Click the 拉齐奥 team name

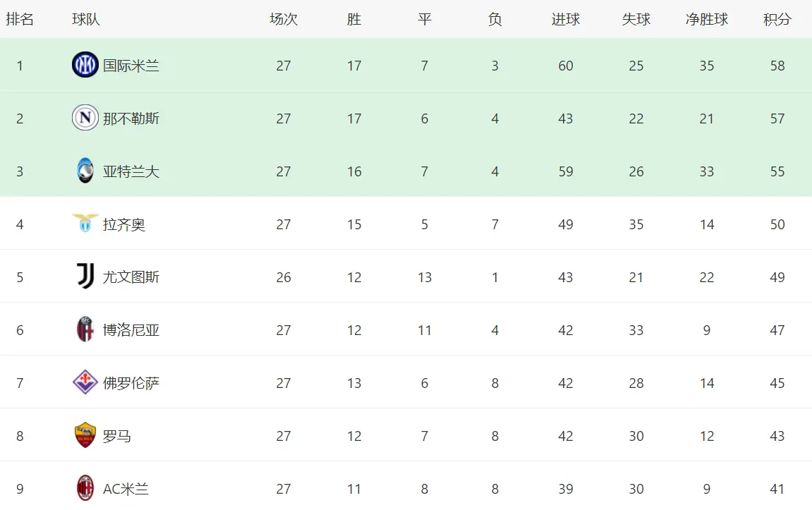124,224
